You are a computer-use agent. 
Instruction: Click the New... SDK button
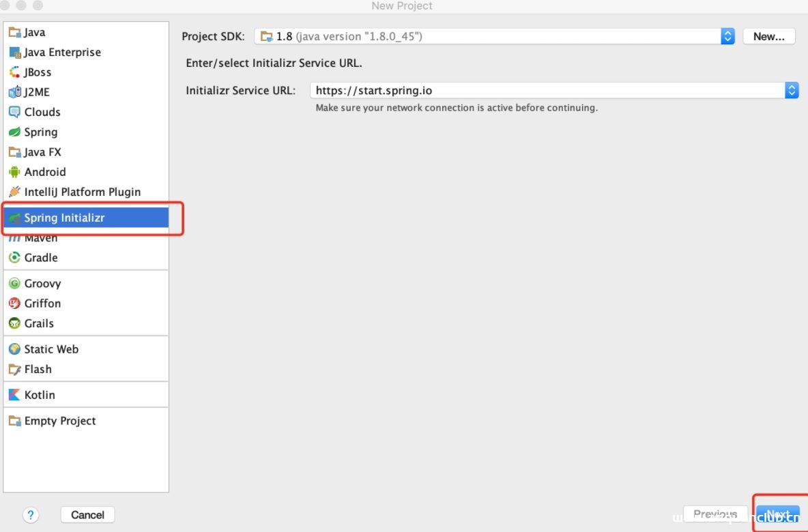click(x=768, y=37)
